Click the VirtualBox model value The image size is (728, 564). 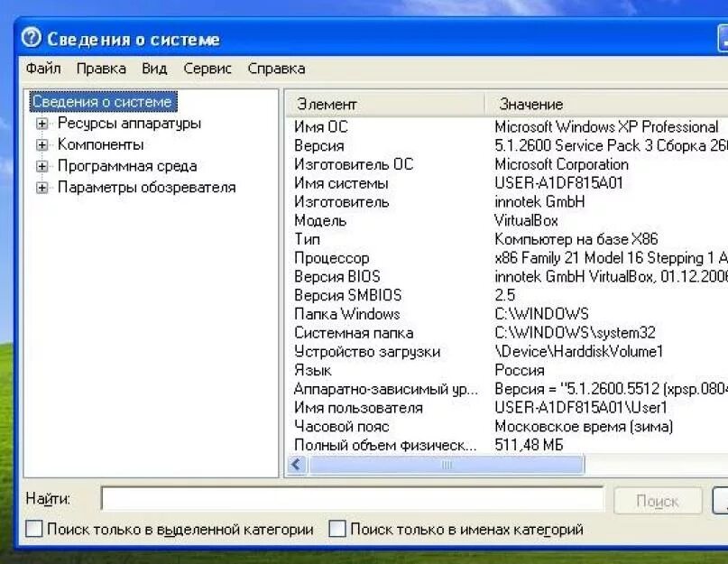click(526, 221)
